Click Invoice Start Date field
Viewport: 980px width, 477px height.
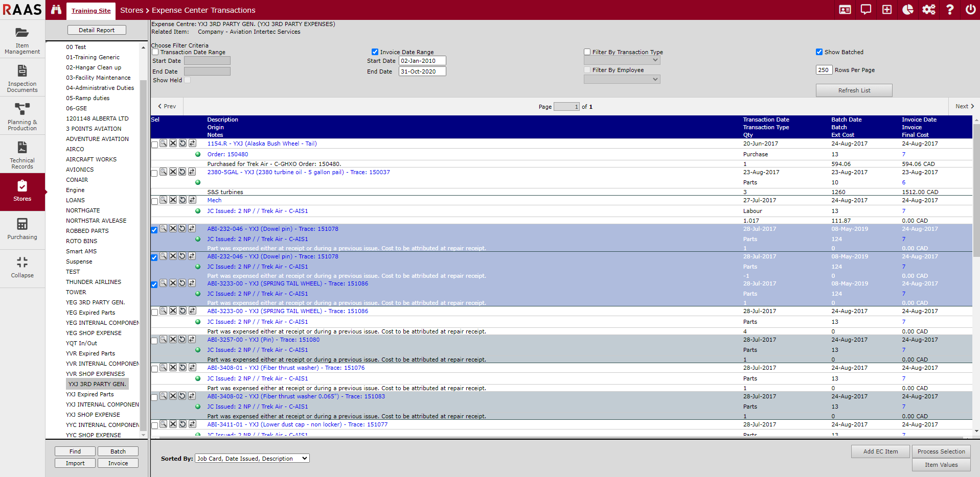(x=422, y=61)
